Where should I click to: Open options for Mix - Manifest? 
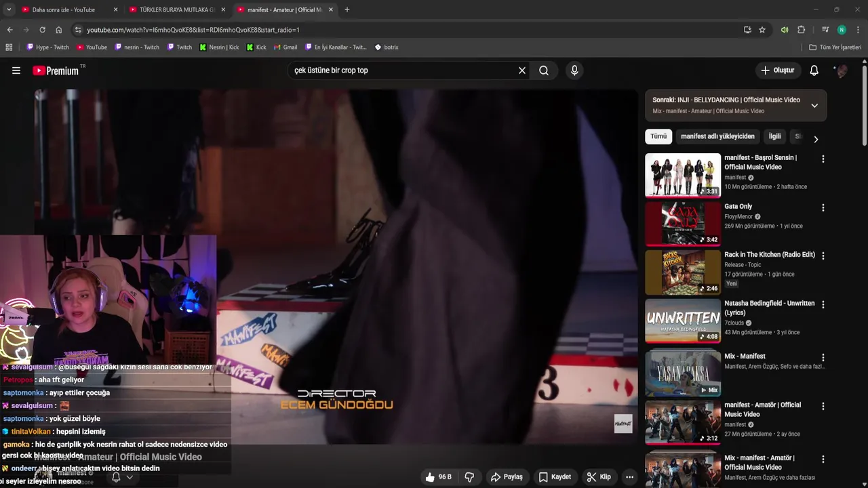(x=823, y=357)
